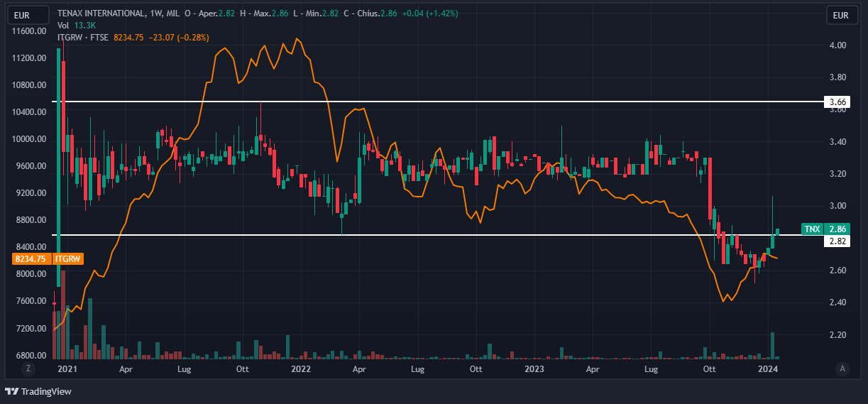The height and width of the screenshot is (404, 868).
Task: Open the right EUR currency selector
Action: [x=840, y=15]
